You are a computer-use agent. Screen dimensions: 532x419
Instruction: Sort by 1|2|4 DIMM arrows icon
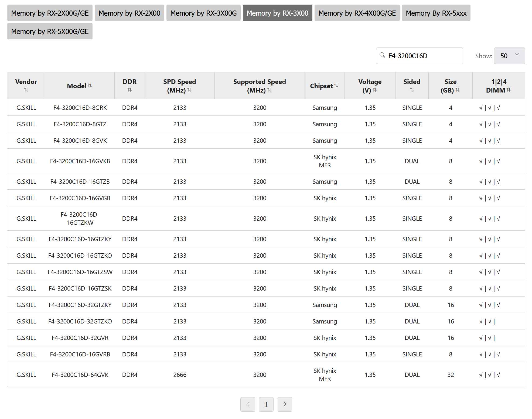(x=509, y=90)
